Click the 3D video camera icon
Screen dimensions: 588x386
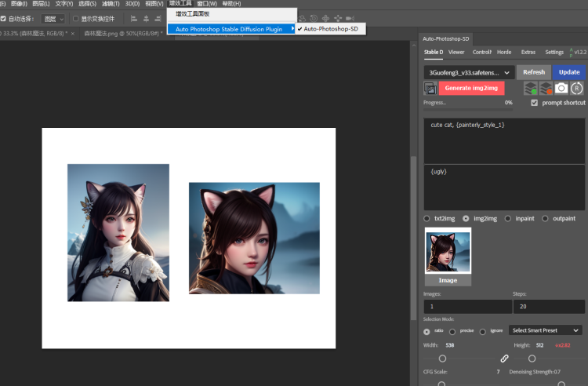tap(349, 18)
